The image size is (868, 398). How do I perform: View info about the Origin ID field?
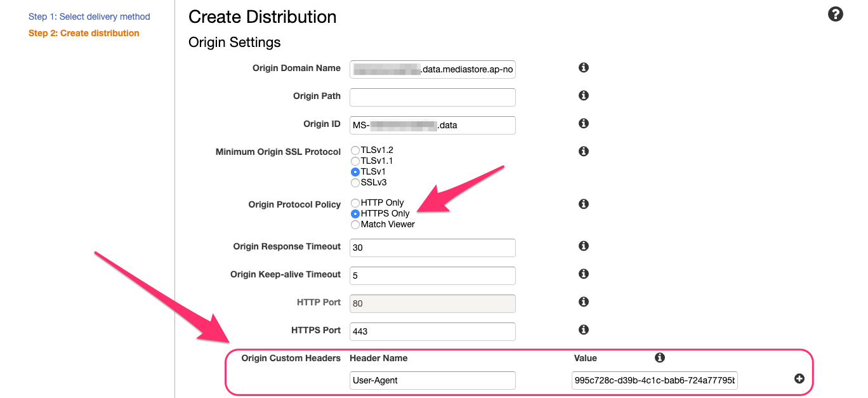pos(583,123)
